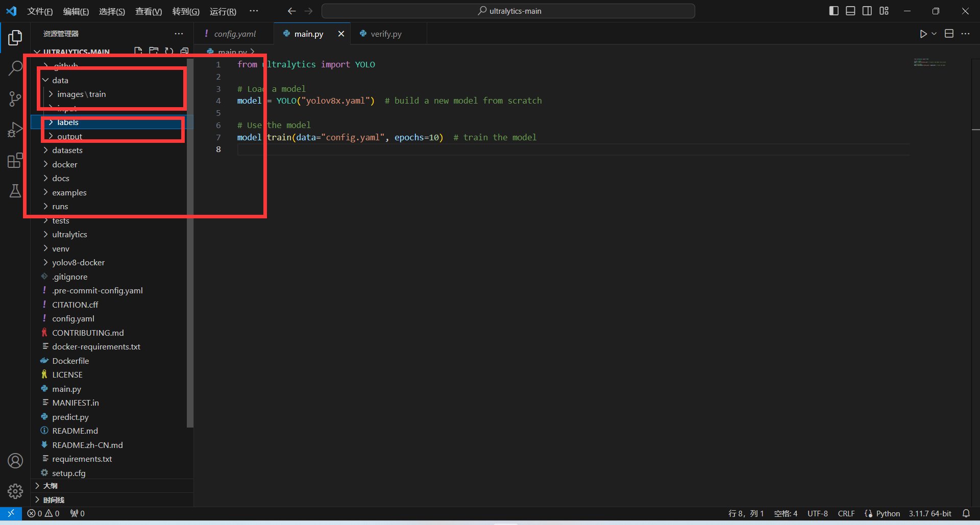Screen dimensions: 980x525
Task: Show more menu bar items
Action: point(254,11)
